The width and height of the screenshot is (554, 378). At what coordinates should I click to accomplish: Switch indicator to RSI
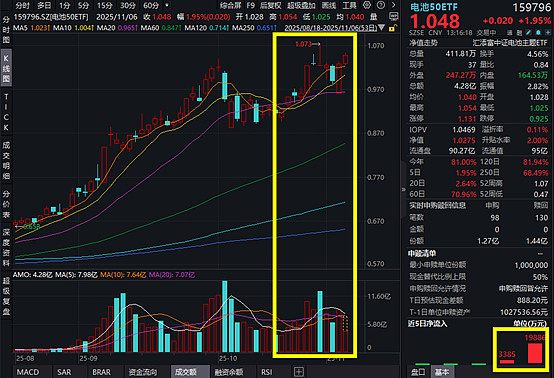point(267,372)
